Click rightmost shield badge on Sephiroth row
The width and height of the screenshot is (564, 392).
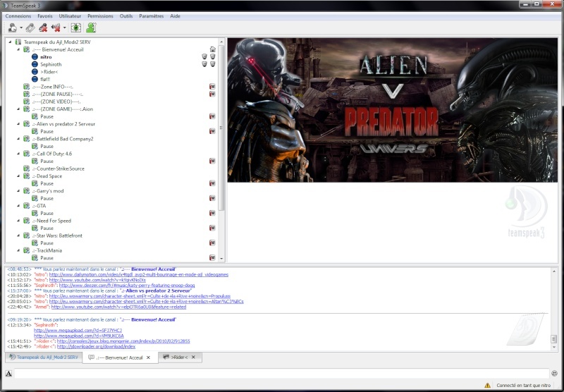click(213, 64)
